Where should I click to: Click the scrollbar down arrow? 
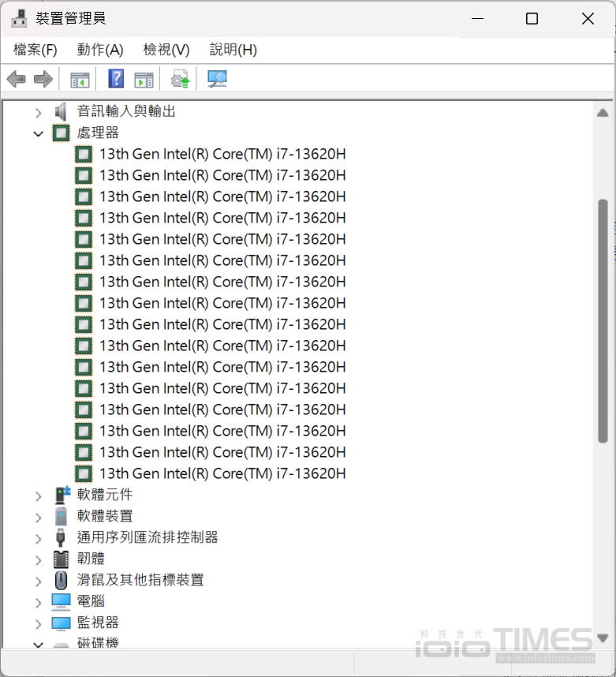(x=603, y=638)
